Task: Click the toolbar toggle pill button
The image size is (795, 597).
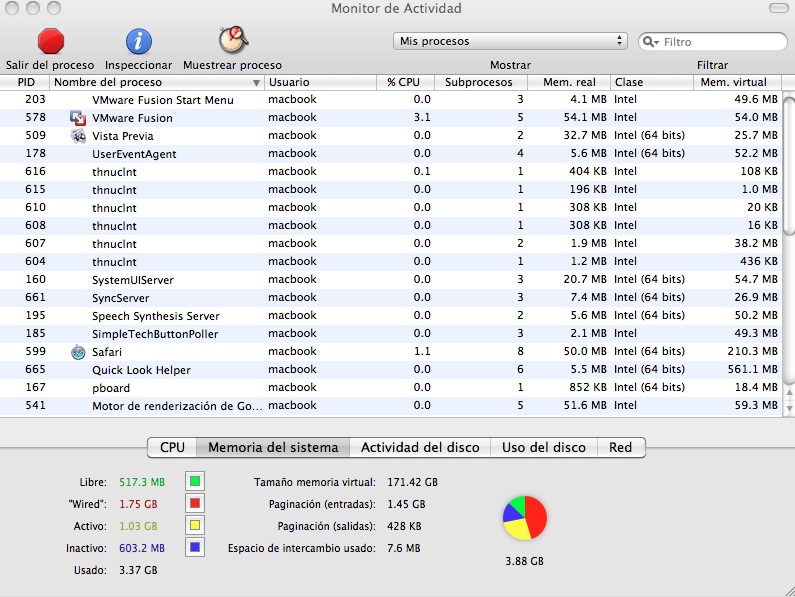Action: [778, 8]
